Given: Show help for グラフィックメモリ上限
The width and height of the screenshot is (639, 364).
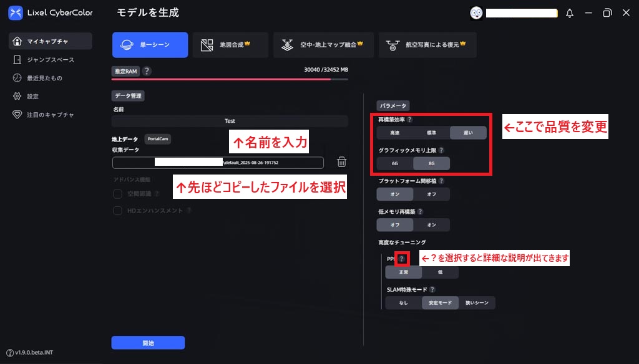Looking at the screenshot, I should click(x=441, y=150).
